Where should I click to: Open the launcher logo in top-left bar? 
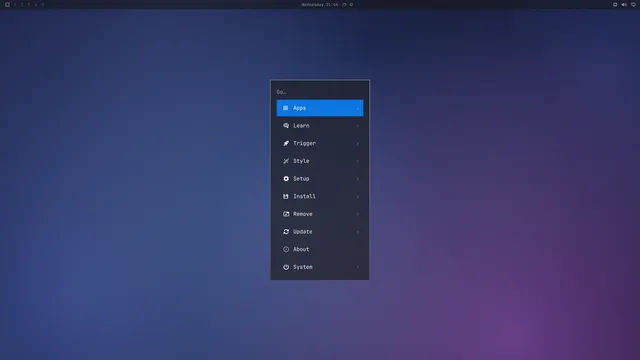tap(7, 4)
